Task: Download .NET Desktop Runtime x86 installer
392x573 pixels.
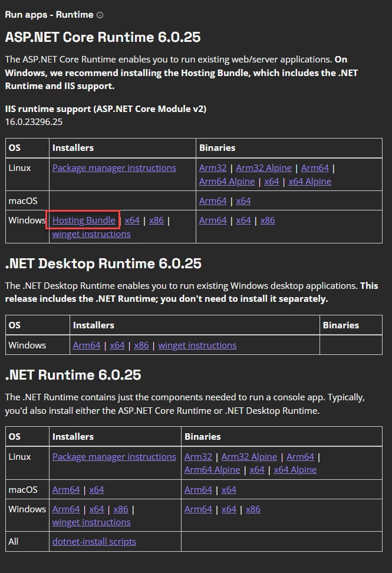Action: (x=141, y=345)
